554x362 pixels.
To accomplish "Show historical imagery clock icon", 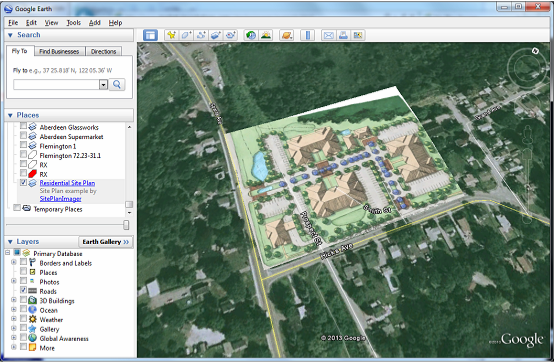I will tap(251, 35).
